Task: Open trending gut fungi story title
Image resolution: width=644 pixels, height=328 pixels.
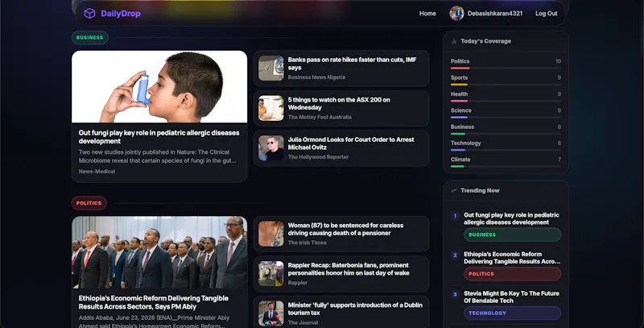Action: [511, 218]
